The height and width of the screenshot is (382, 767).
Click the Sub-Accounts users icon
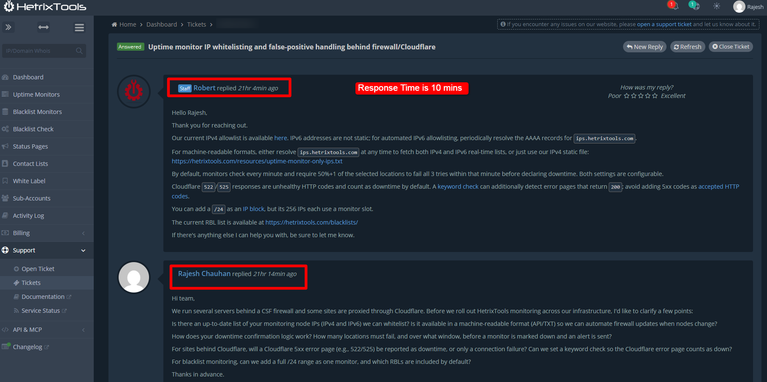click(5, 199)
